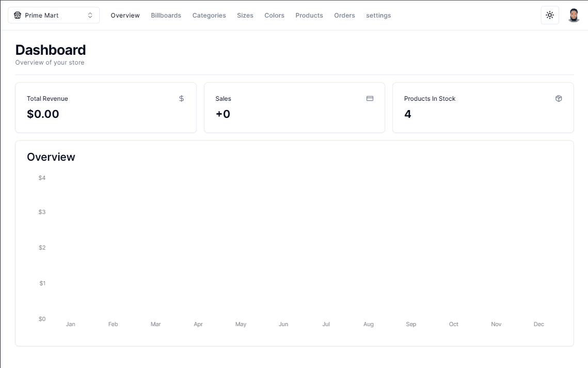The height and width of the screenshot is (368, 588).
Task: Expand the Prime Mart store switcher
Action: pos(54,16)
